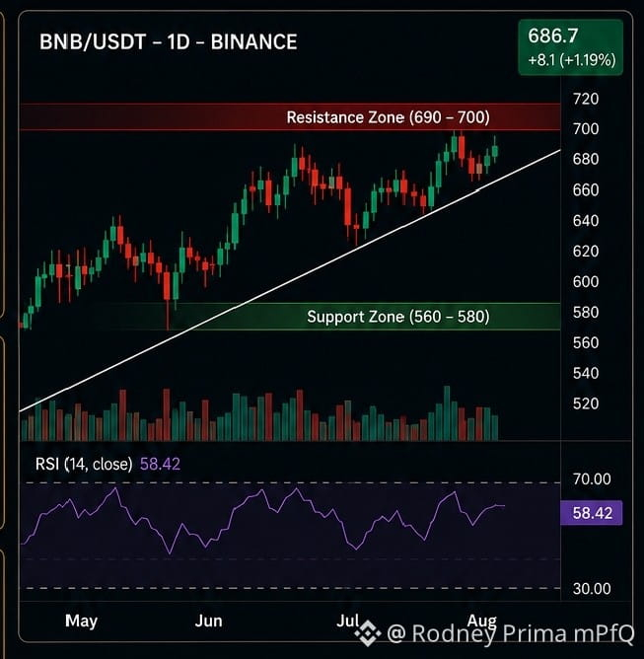644x659 pixels.
Task: Click the Jun label on the time axis
Action: 208,622
